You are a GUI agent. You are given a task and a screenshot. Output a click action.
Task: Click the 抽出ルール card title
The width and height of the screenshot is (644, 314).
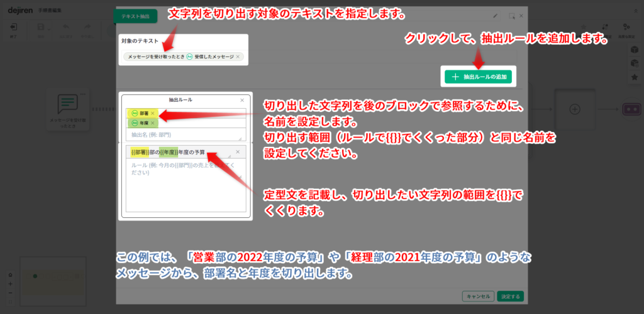pyautogui.click(x=180, y=100)
